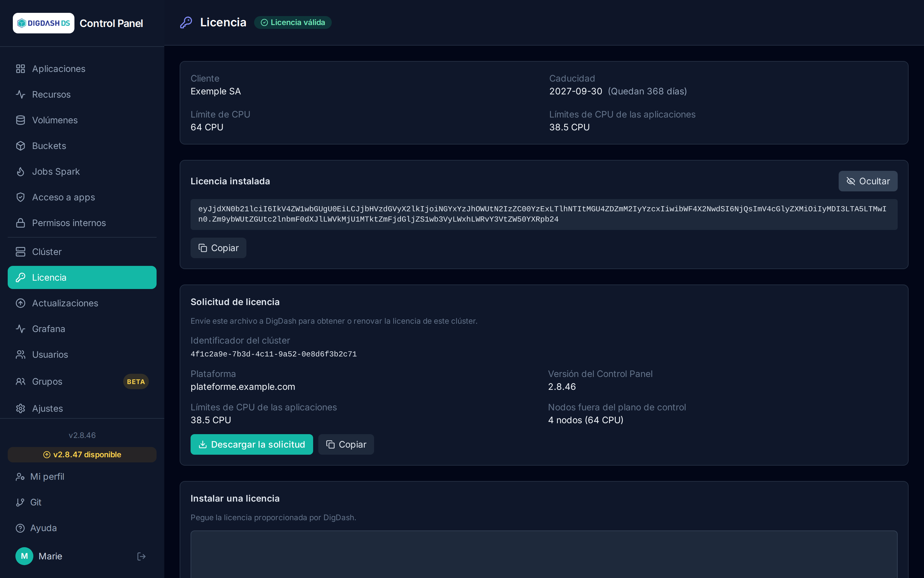
Task: Copy the installed license key
Action: pos(218,248)
